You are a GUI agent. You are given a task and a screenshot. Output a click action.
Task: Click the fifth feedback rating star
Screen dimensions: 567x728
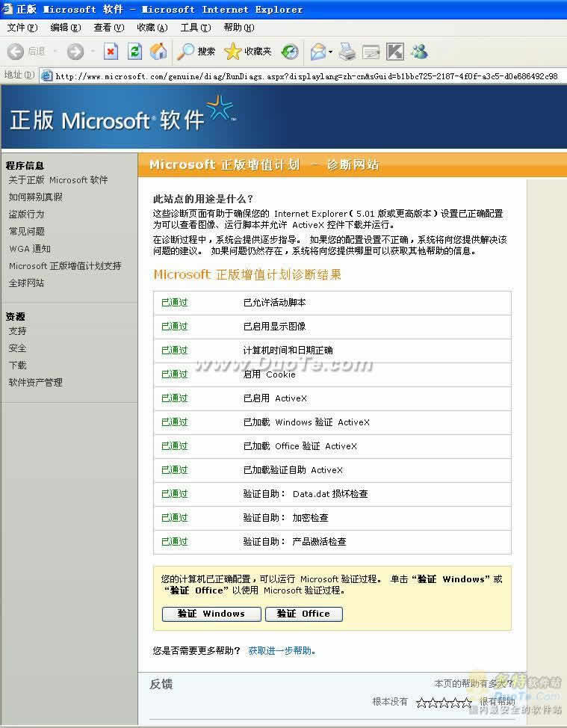pyautogui.click(x=466, y=703)
